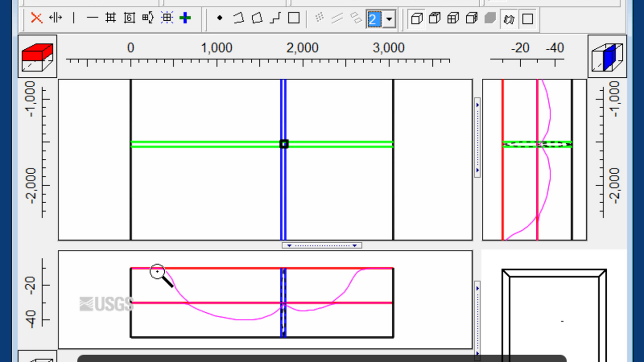644x362 pixels.
Task: Toggle the 3D grid shell display
Action: tap(490, 18)
